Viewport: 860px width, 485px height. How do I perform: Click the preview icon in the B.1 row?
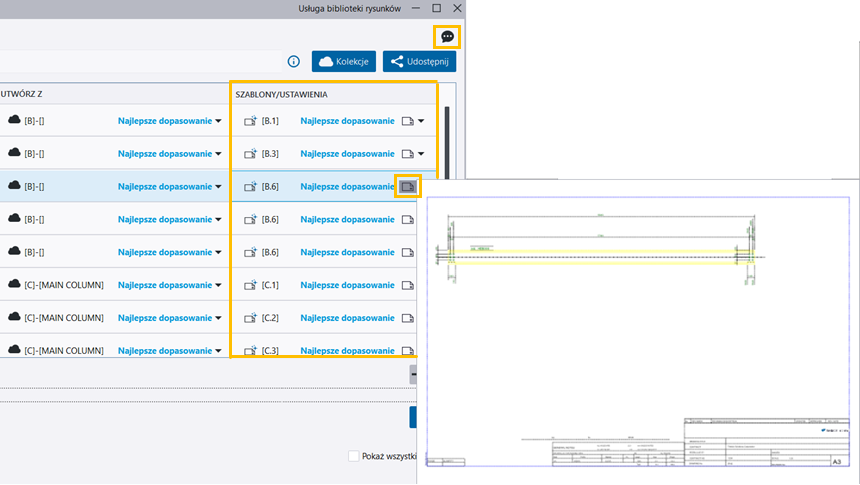pyautogui.click(x=407, y=121)
